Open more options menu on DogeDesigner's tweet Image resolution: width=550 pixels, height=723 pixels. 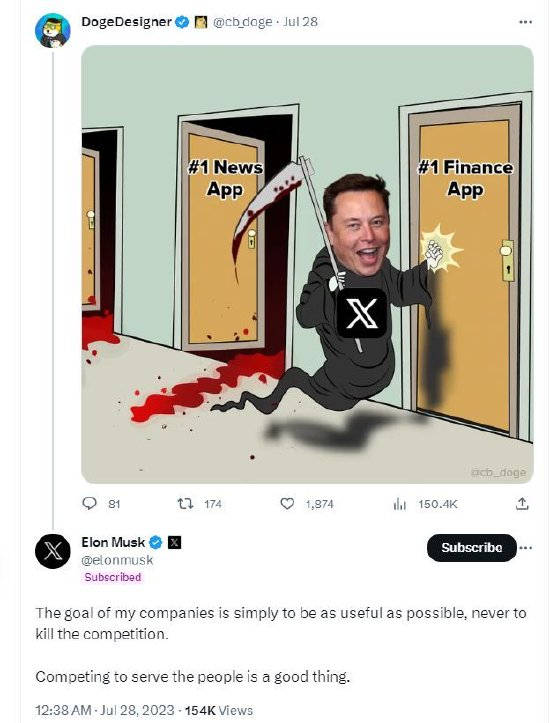click(526, 22)
